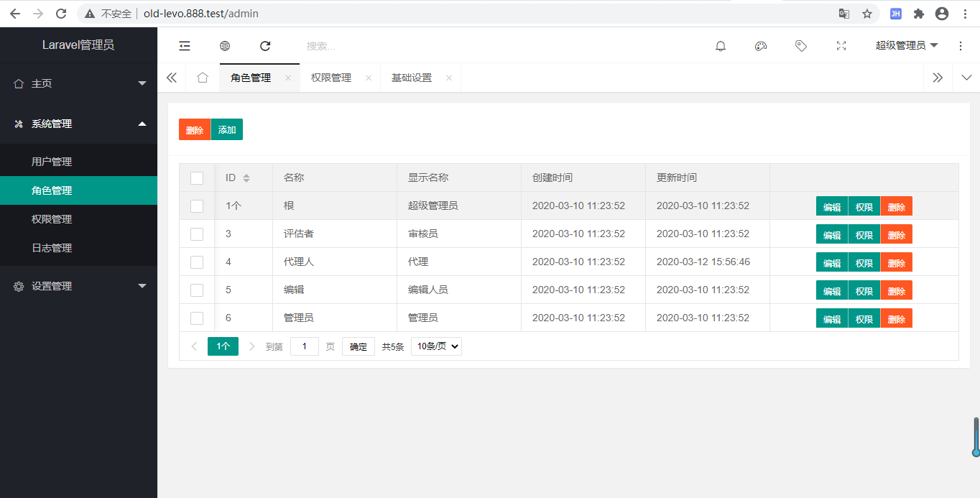
Task: Open the theme palette icon
Action: pyautogui.click(x=761, y=46)
